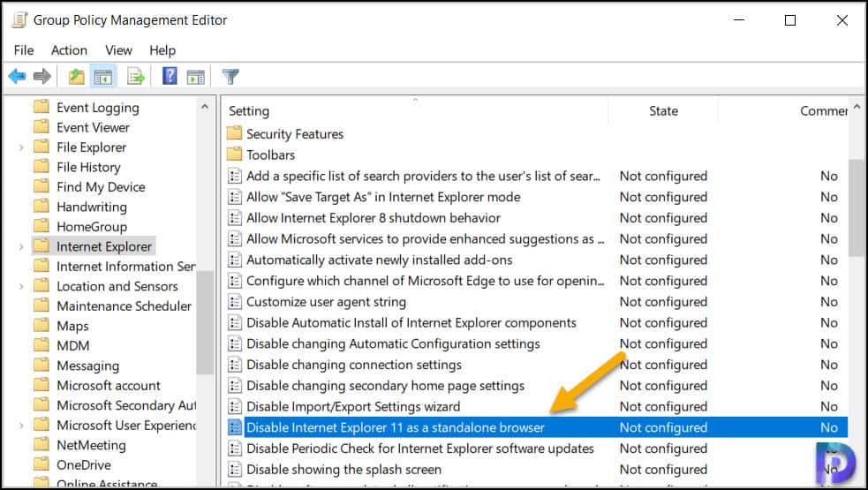Select 'Disable Internet Explorer 11 as a standalone browser'
868x490 pixels.
point(396,427)
